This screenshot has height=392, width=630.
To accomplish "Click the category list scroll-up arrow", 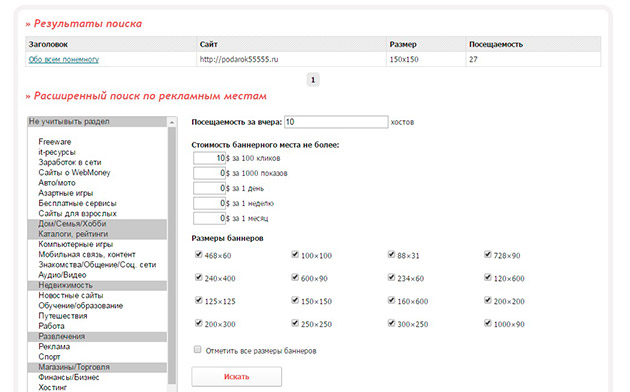I will [x=172, y=122].
